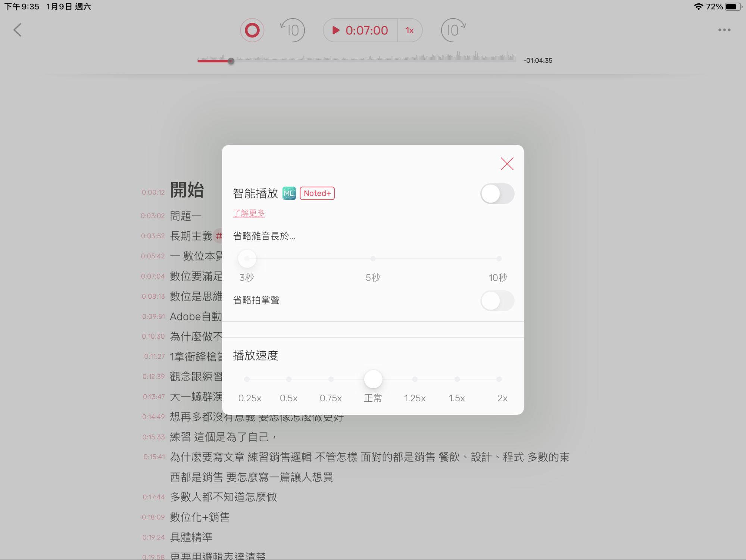Jump to timestamp 0:03:52
Viewport: 746px width, 560px height.
coord(153,236)
